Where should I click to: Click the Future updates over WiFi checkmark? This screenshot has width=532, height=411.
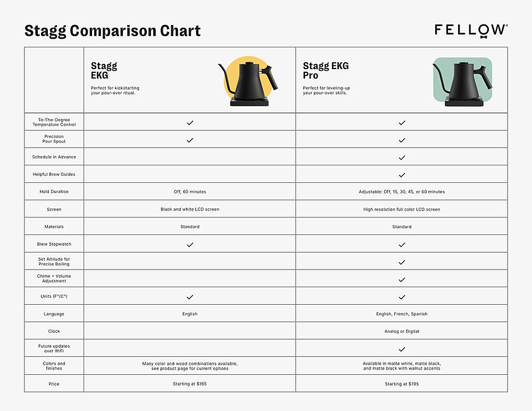click(x=402, y=349)
